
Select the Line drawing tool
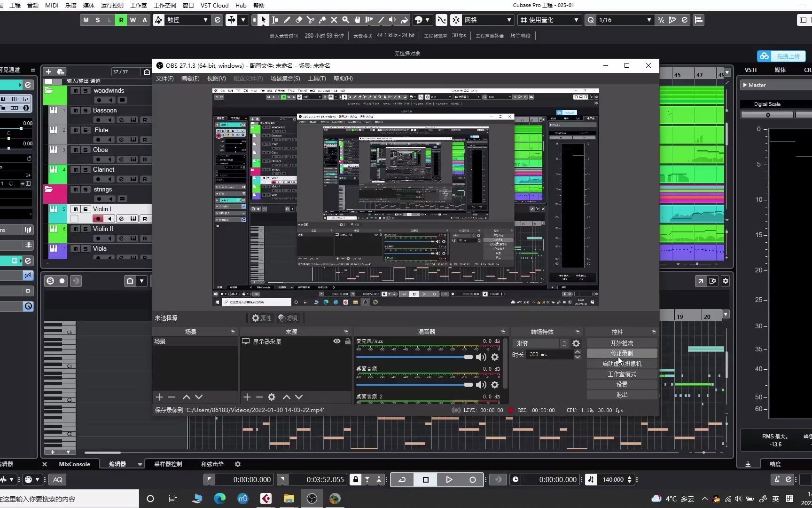point(381,20)
